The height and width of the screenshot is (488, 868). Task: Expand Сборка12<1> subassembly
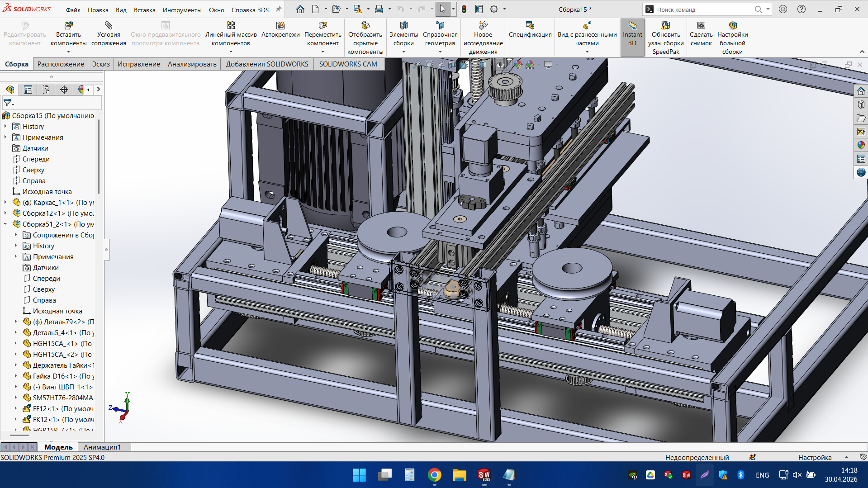coord(5,213)
